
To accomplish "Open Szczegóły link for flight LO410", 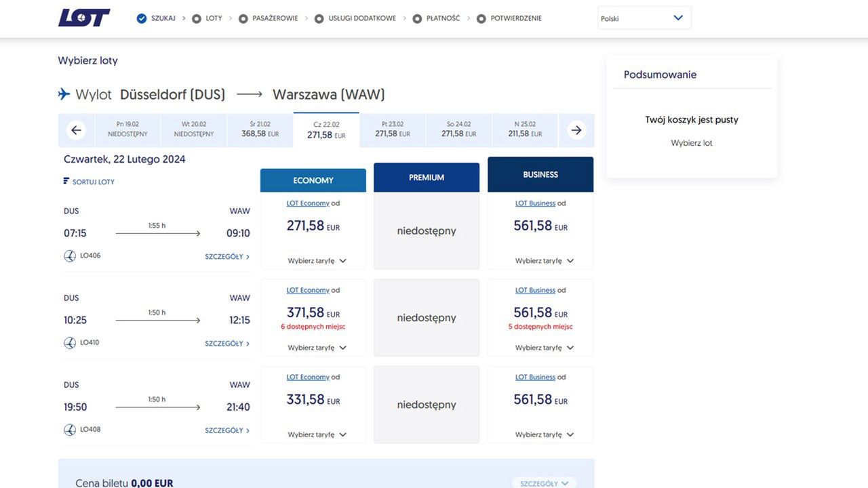I will (227, 344).
